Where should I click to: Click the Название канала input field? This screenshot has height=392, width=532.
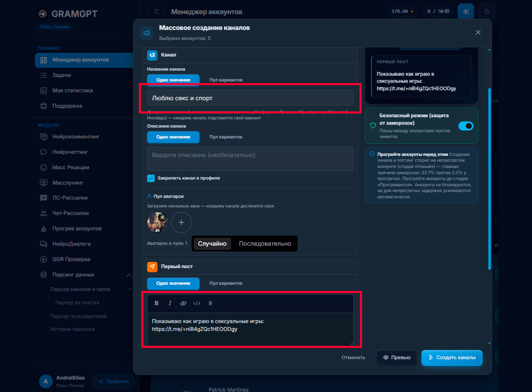pos(250,98)
